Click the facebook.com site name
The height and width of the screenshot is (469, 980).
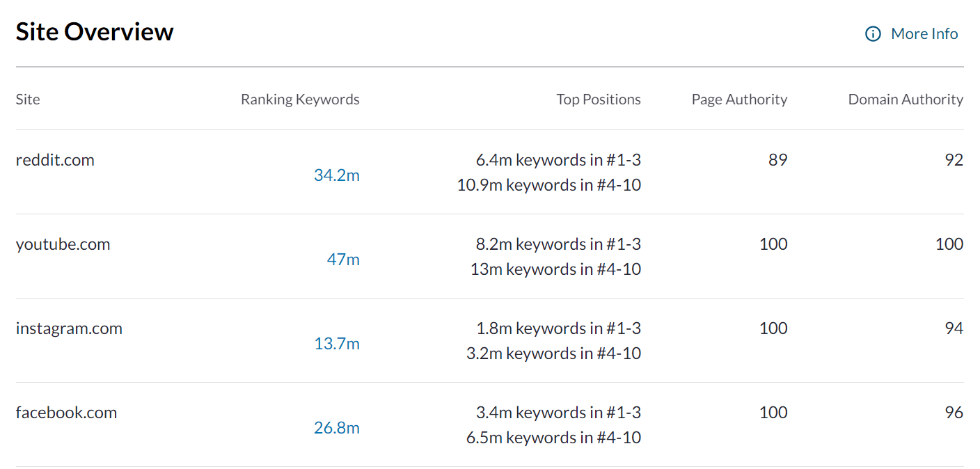coord(66,413)
